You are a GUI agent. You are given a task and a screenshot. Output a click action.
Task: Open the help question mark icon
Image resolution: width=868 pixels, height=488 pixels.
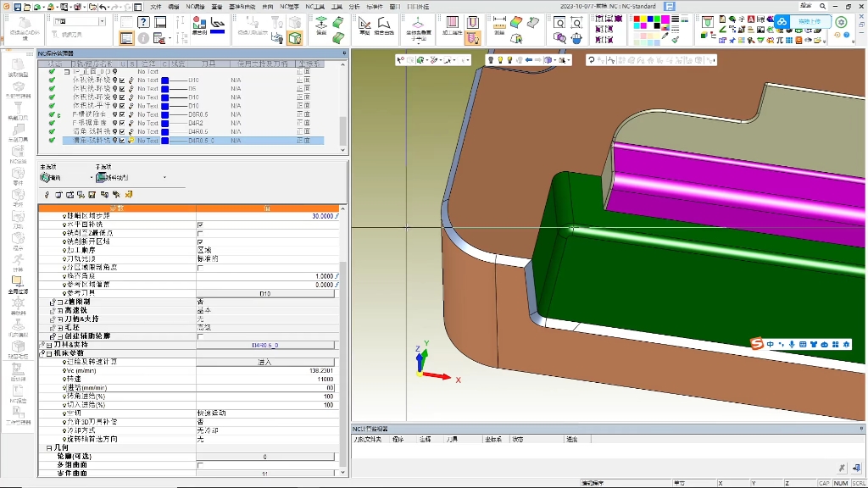click(143, 22)
